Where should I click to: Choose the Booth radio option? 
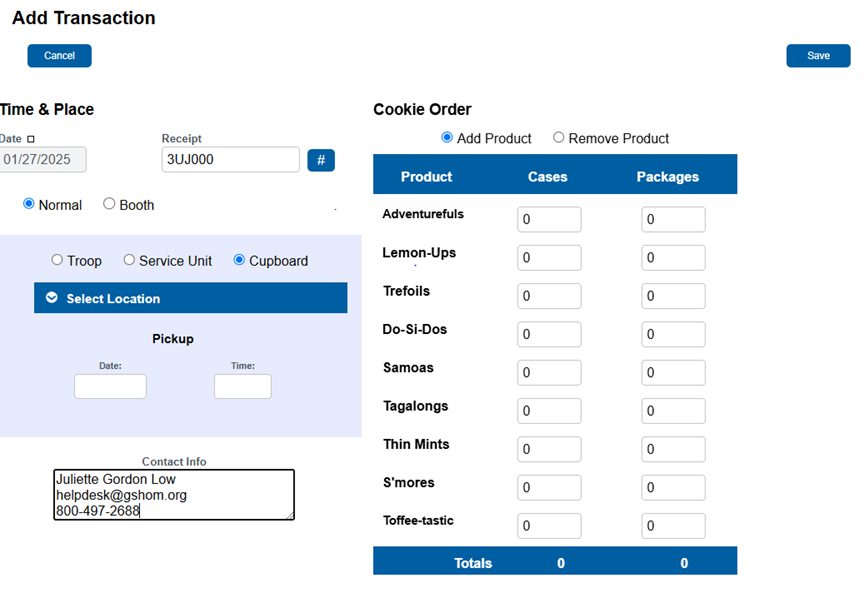click(109, 204)
